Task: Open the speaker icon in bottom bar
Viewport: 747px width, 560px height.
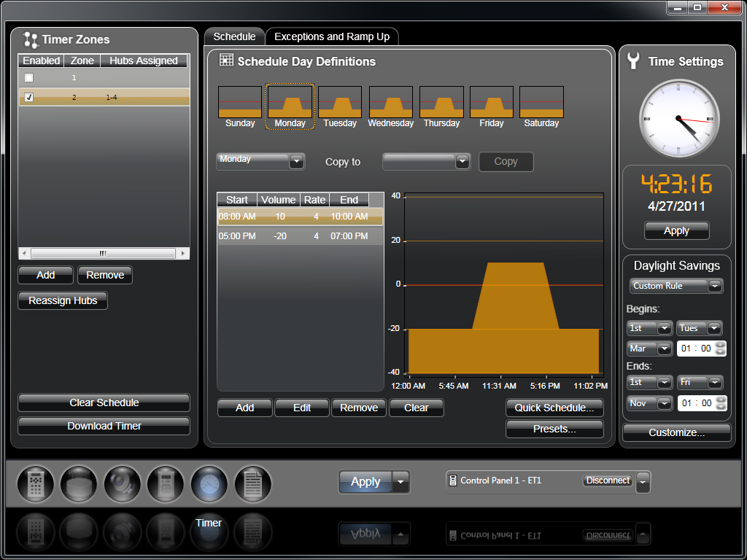Action: 122,484
